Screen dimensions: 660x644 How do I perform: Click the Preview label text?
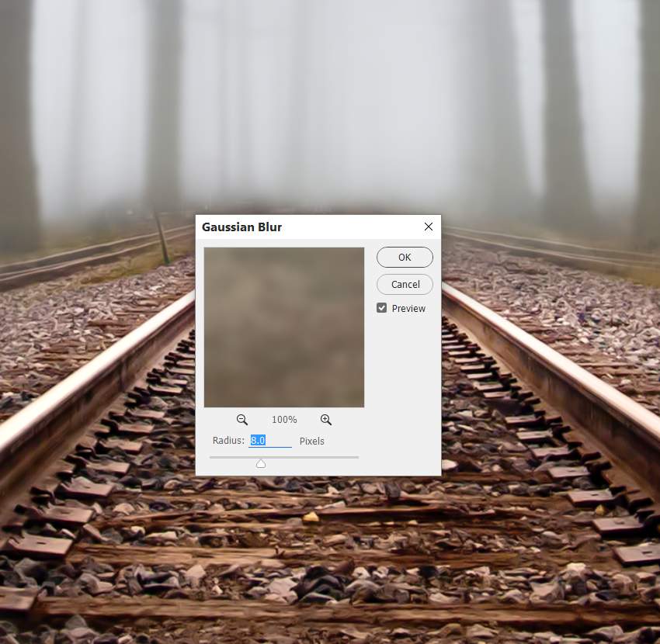[x=408, y=309]
